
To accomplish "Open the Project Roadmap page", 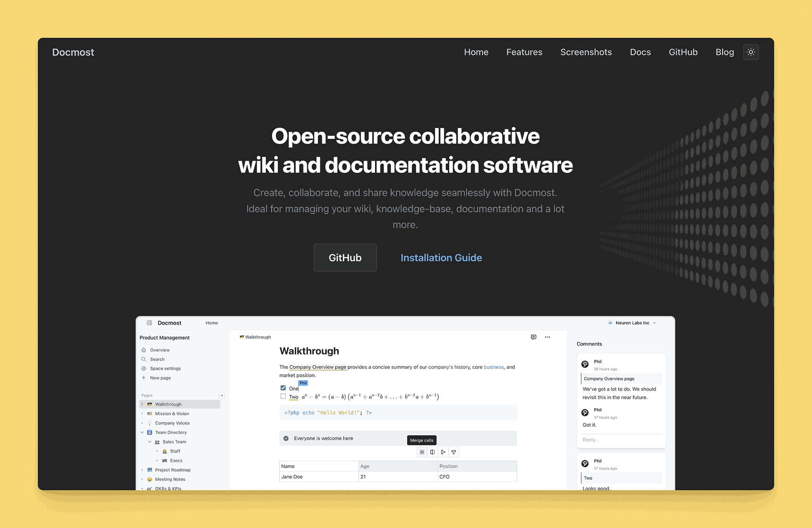I will [173, 470].
